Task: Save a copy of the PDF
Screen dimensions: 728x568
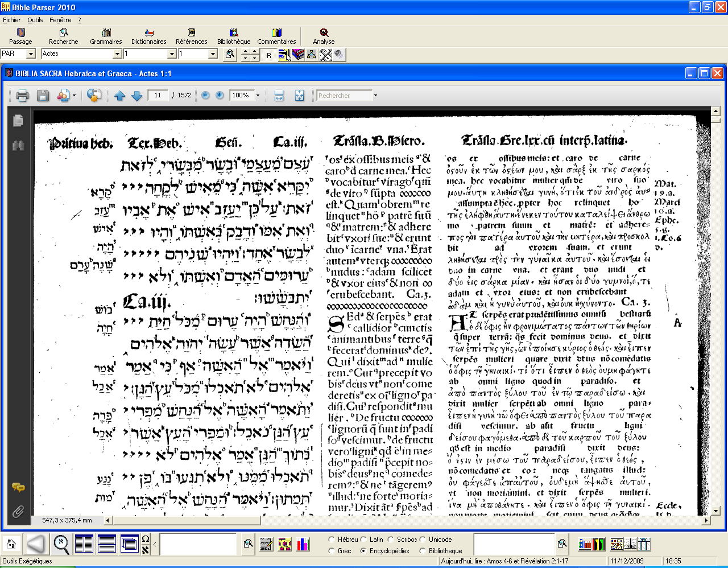Action: 43,95
